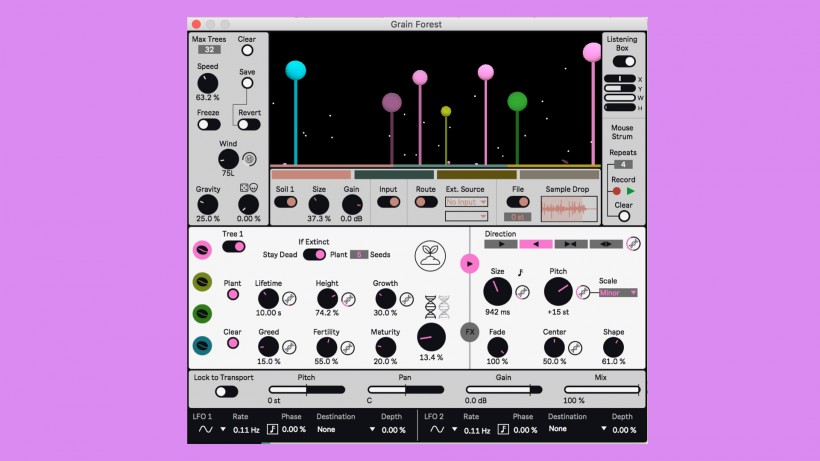The image size is (820, 461).
Task: Click the Save button circle
Action: pos(247,83)
